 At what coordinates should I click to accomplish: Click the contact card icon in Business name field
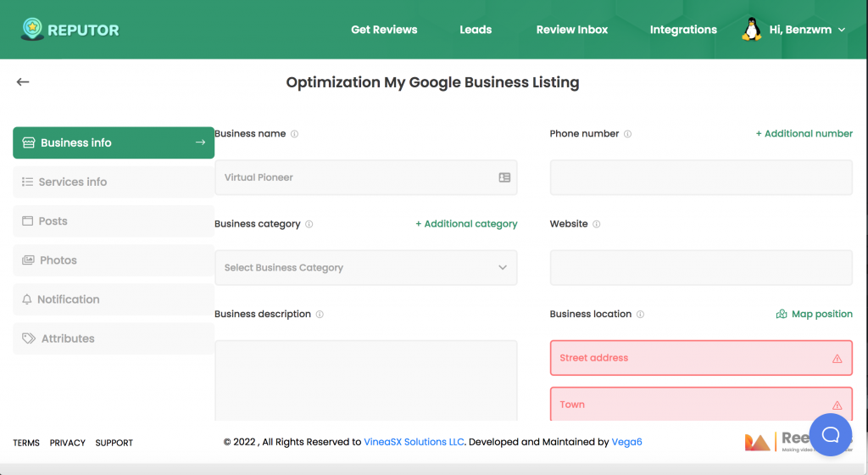(x=504, y=178)
